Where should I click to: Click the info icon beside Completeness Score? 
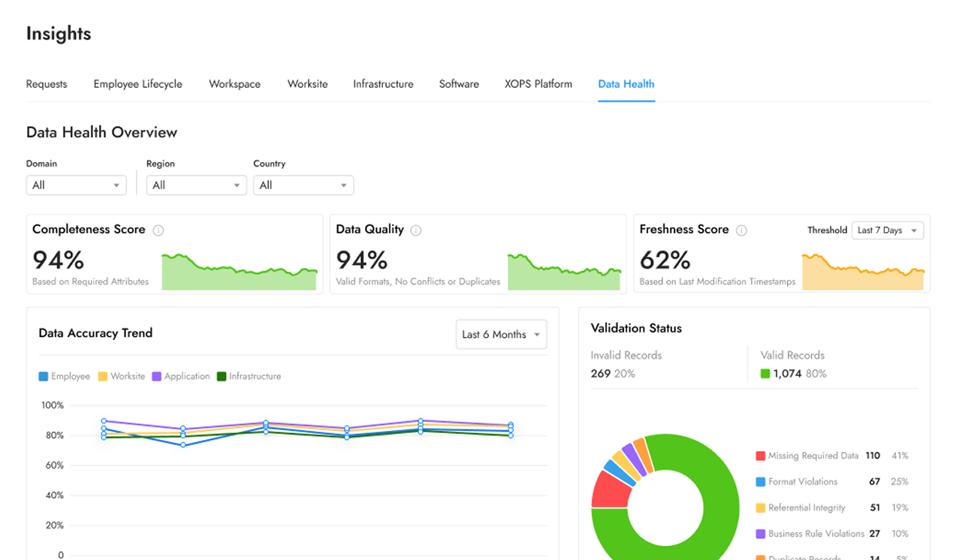158,230
